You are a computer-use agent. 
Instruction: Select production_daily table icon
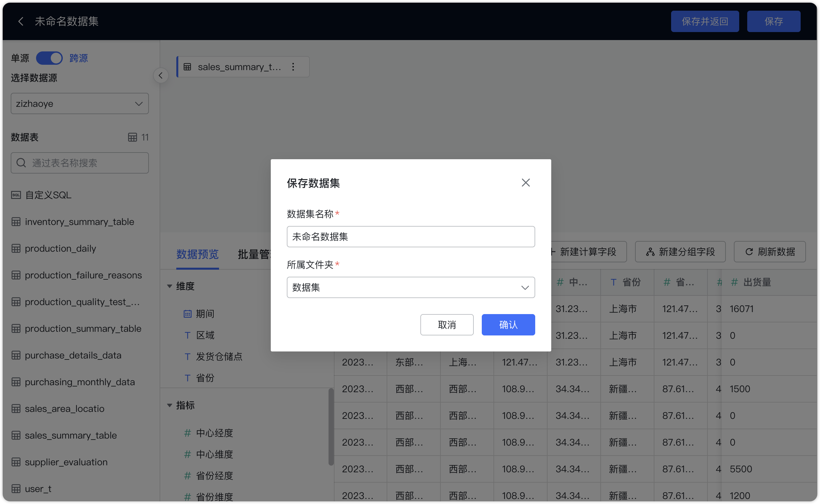16,248
